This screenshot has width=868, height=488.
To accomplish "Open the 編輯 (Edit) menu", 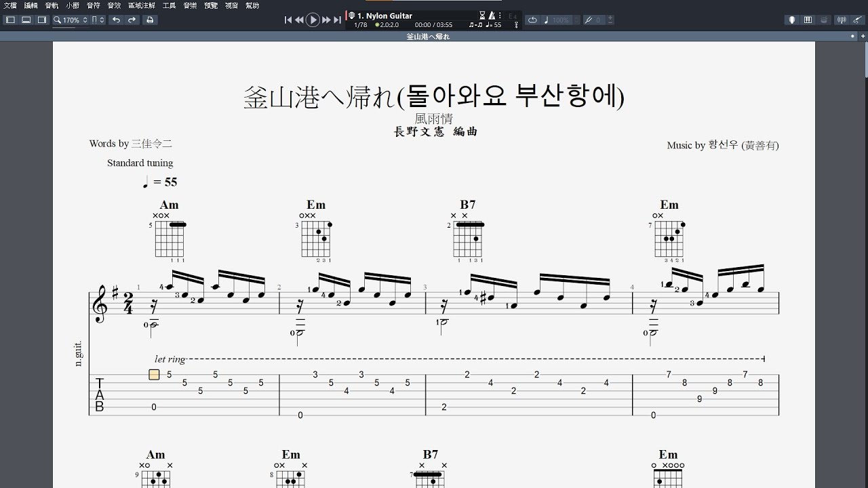I will (31, 5).
